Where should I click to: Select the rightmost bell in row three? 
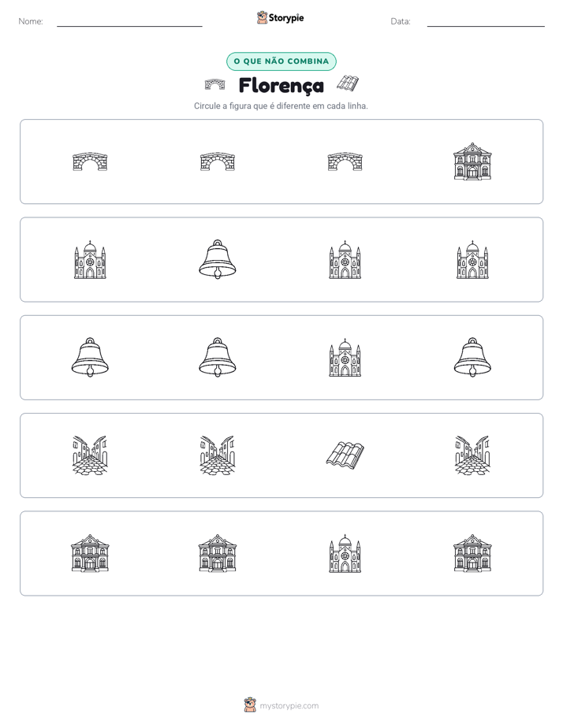[472, 358]
